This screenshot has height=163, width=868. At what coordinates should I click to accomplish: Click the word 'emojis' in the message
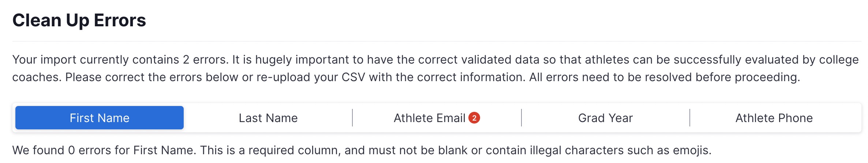pyautogui.click(x=692, y=150)
